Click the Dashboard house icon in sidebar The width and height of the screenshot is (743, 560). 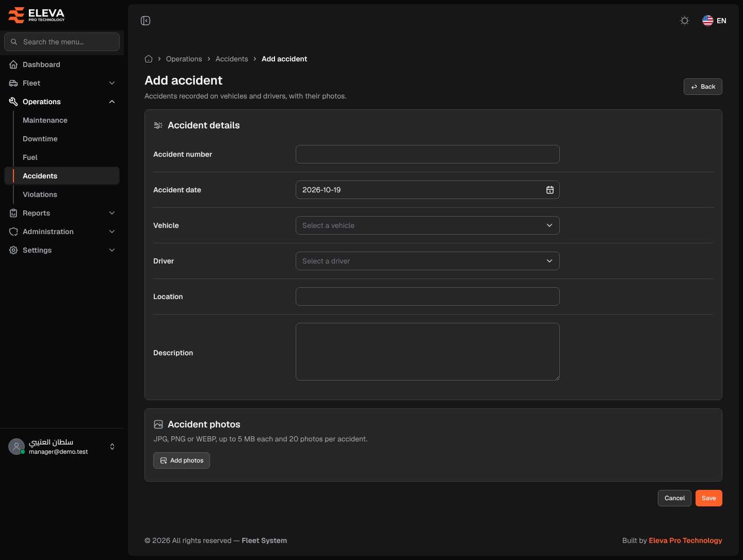13,64
